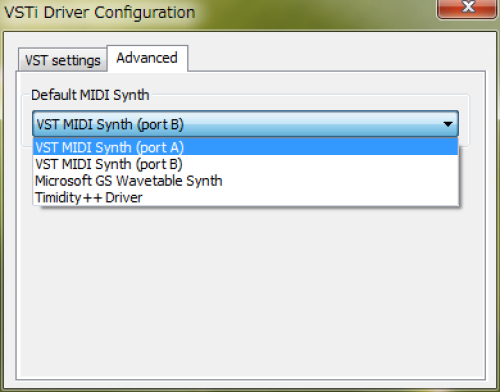
Task: Select the Advanced tab
Action: [x=147, y=58]
